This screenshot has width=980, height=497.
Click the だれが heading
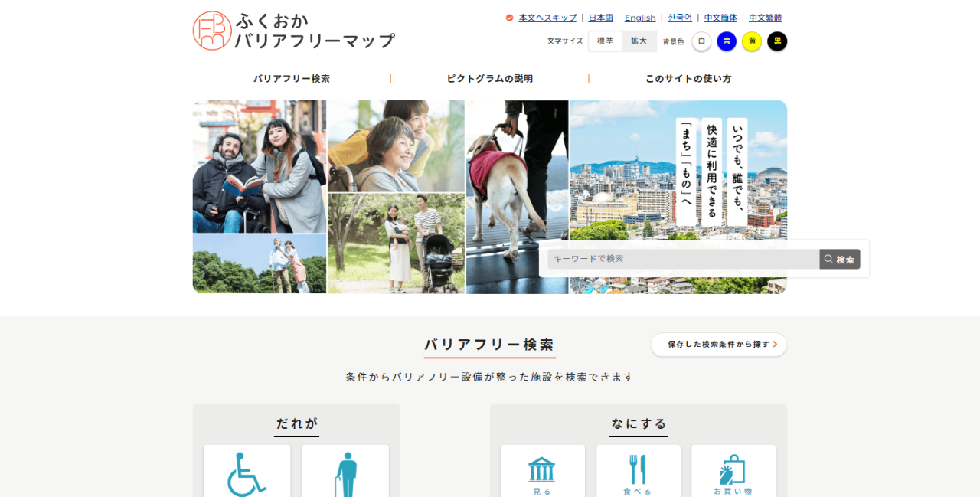click(297, 423)
